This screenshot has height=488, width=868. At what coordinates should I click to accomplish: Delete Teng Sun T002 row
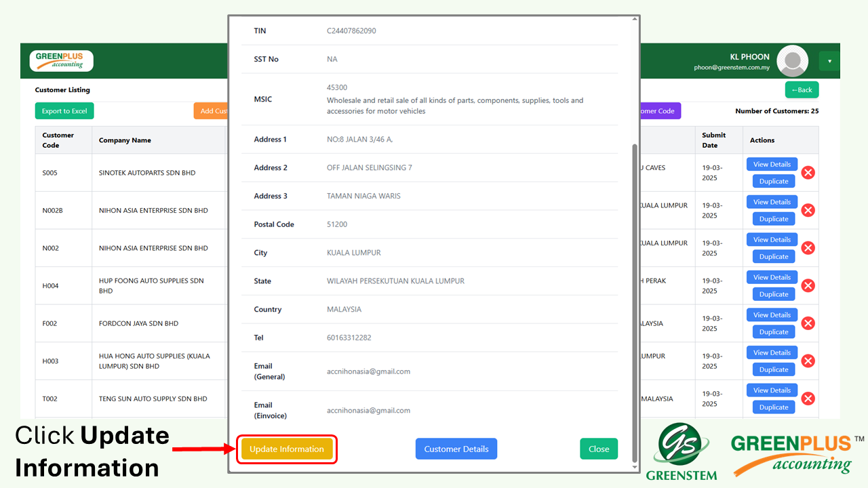(808, 399)
